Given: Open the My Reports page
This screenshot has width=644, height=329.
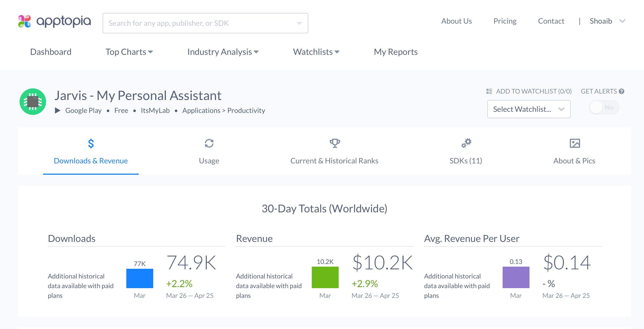Looking at the screenshot, I should point(395,52).
